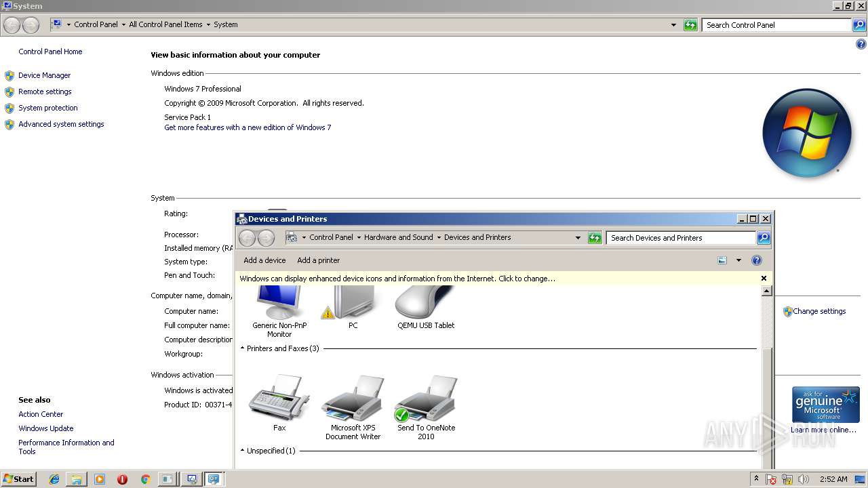Image resolution: width=868 pixels, height=488 pixels.
Task: Refresh the System window address bar
Action: pyautogui.click(x=690, y=25)
